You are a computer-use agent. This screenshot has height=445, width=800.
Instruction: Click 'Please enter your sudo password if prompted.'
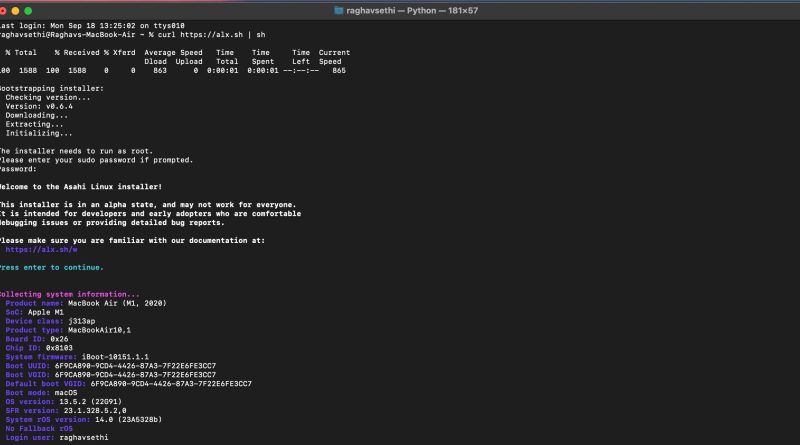click(96, 160)
